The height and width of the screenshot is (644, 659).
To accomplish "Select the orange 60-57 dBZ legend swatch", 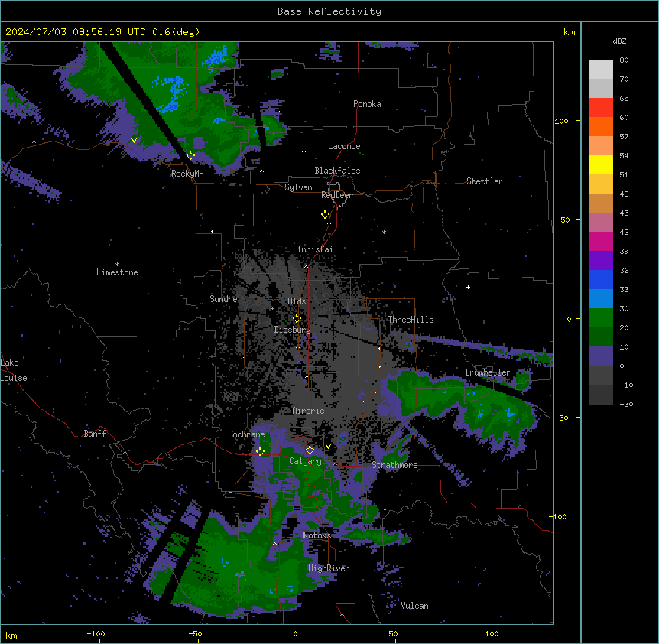I will tap(601, 126).
